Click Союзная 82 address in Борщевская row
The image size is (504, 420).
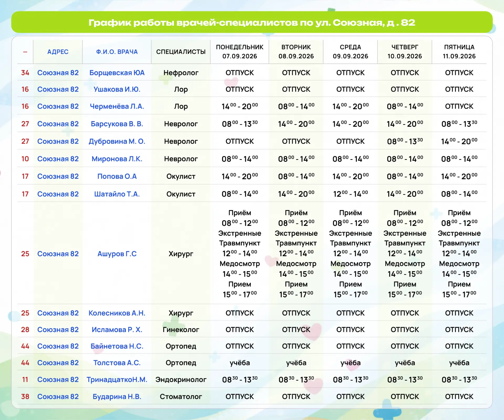pyautogui.click(x=58, y=73)
